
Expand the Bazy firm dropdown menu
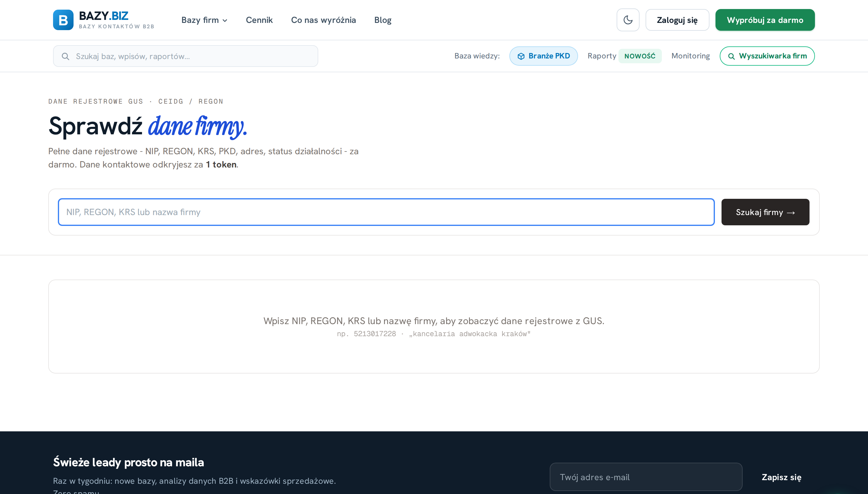pos(204,20)
